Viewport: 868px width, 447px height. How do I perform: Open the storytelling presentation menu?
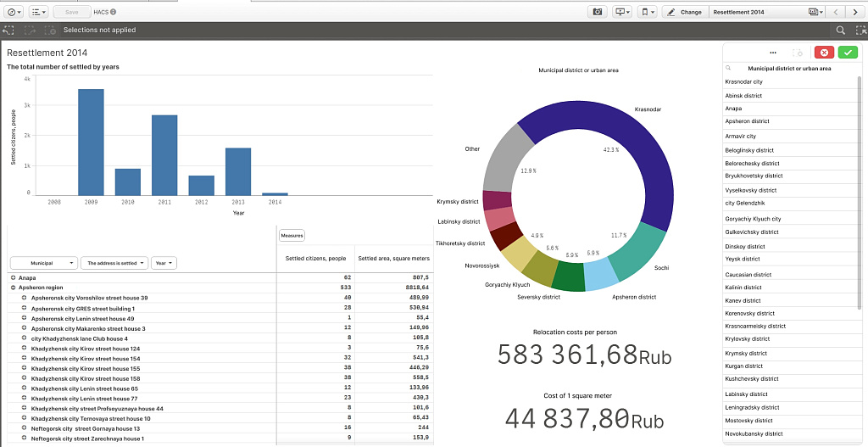point(623,12)
